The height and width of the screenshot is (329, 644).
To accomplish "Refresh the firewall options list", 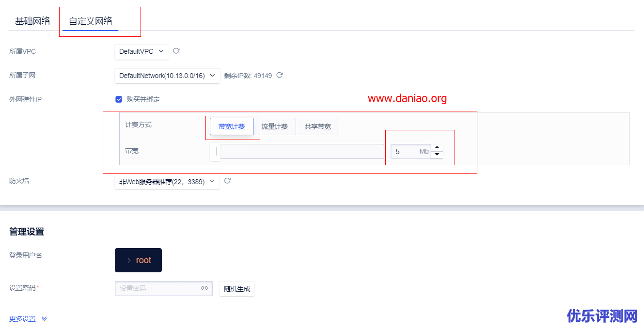I will (x=227, y=180).
